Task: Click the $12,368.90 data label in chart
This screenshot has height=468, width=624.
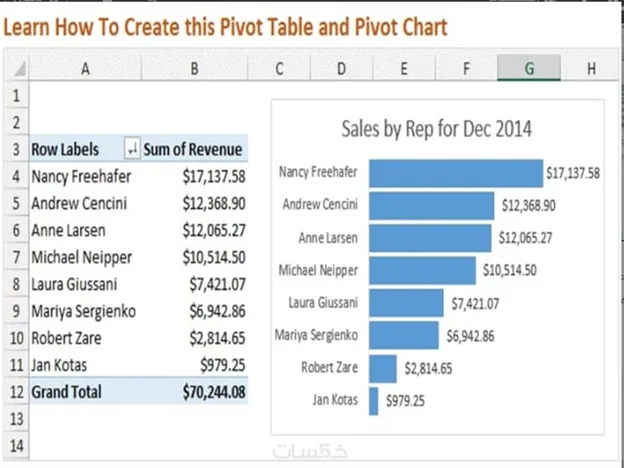Action: [528, 206]
